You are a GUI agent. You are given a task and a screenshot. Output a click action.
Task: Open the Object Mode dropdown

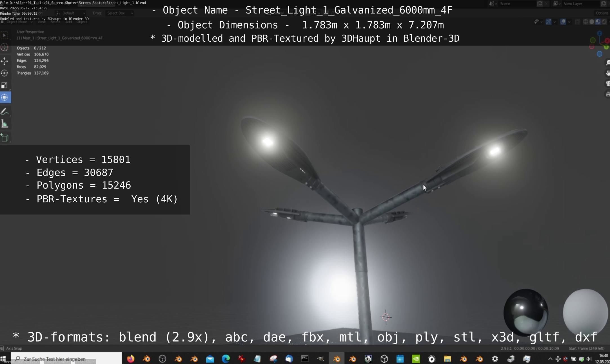click(x=17, y=22)
